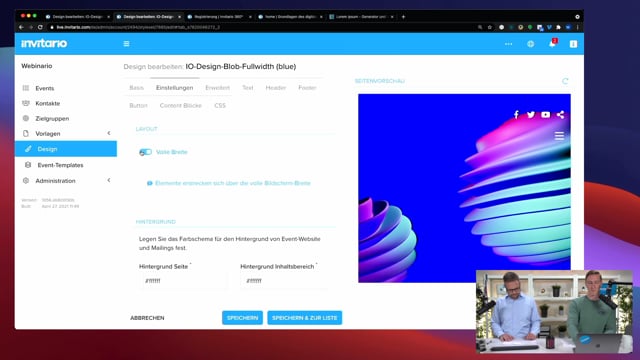Viewport: 640px width, 360px height.
Task: Click the Twitter icon in preview
Action: coord(531,115)
